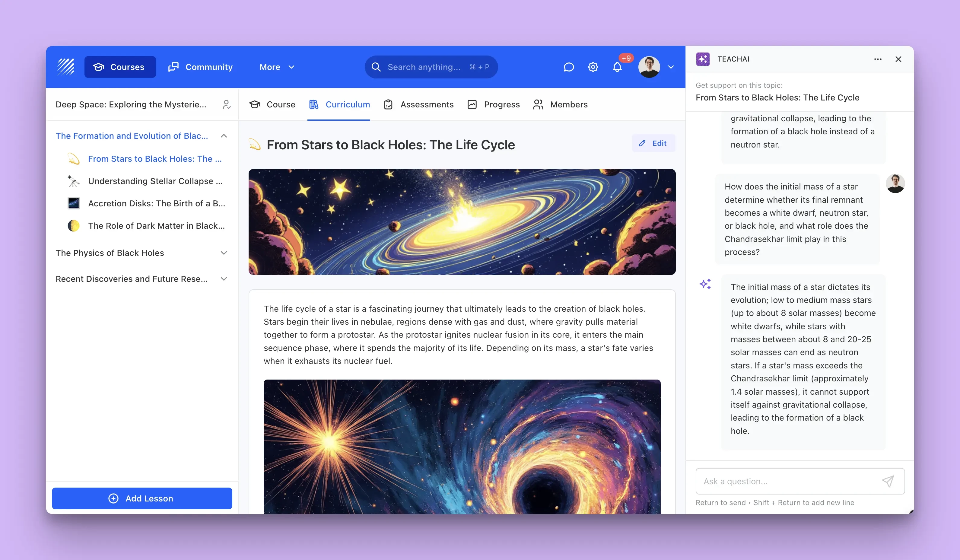Screen dimensions: 960x560
Task: Open the galaxy spiral banner image
Action: pyautogui.click(x=462, y=222)
